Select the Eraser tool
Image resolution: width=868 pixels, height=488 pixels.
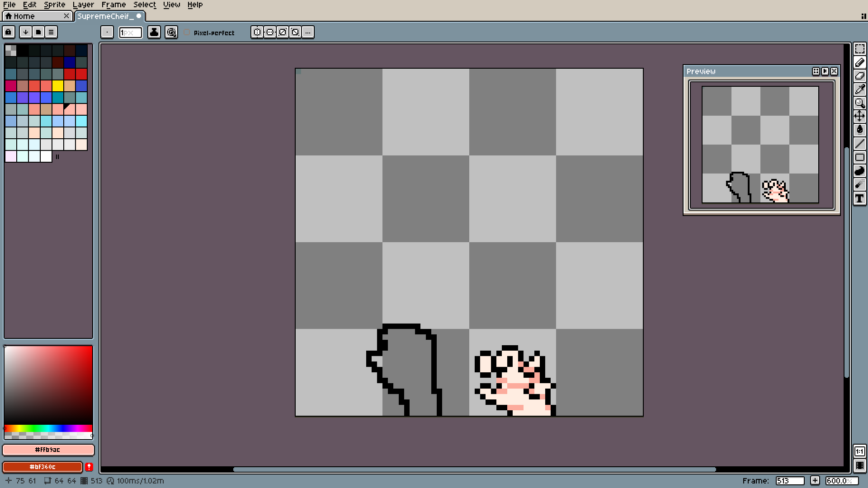click(x=859, y=76)
